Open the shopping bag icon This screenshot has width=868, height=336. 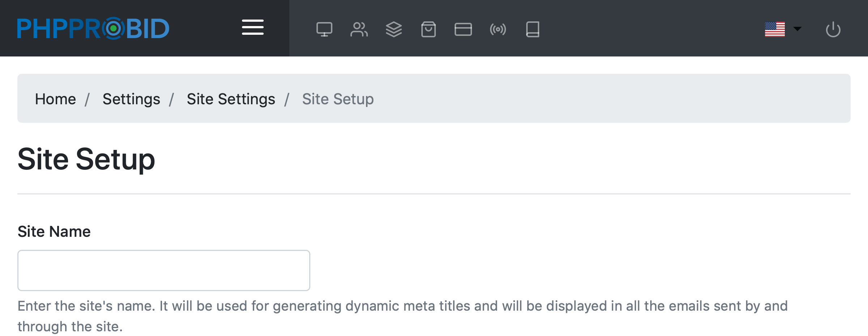click(x=428, y=29)
